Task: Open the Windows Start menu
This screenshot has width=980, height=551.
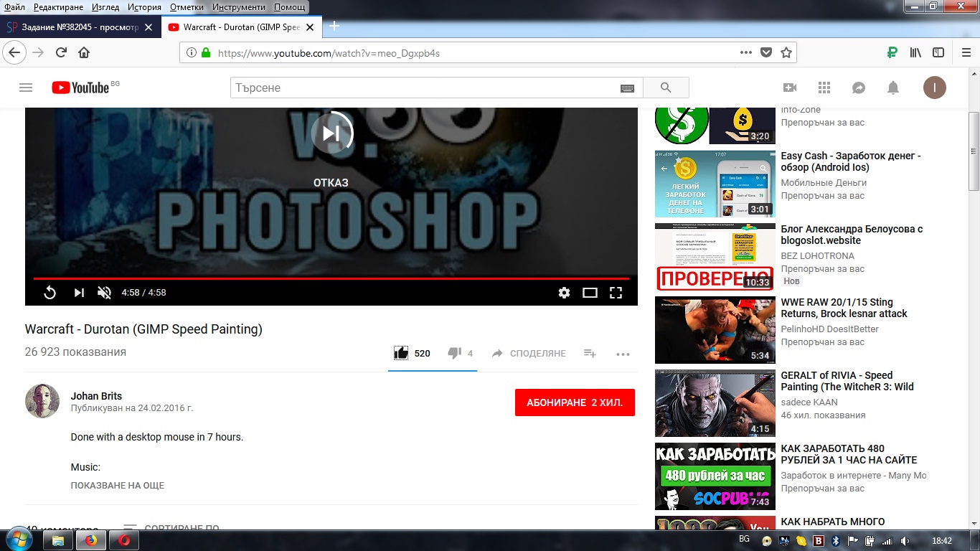Action: point(18,540)
